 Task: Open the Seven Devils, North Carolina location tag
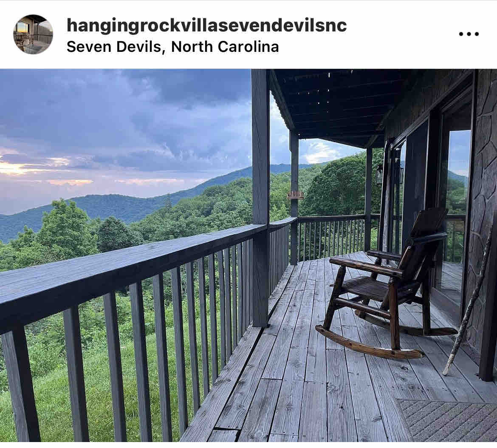tap(173, 47)
